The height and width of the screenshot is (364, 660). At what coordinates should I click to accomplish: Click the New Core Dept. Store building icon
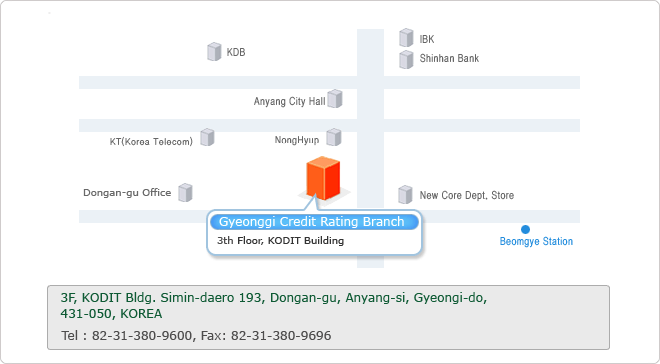pyautogui.click(x=405, y=194)
